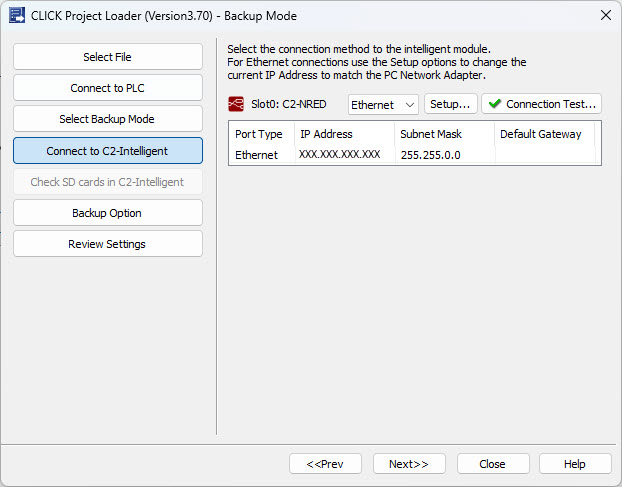The height and width of the screenshot is (487, 622).
Task: Open the Review Settings step
Action: point(108,244)
